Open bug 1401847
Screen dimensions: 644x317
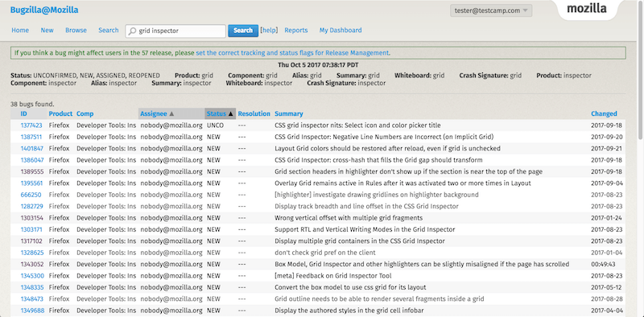pyautogui.click(x=32, y=148)
